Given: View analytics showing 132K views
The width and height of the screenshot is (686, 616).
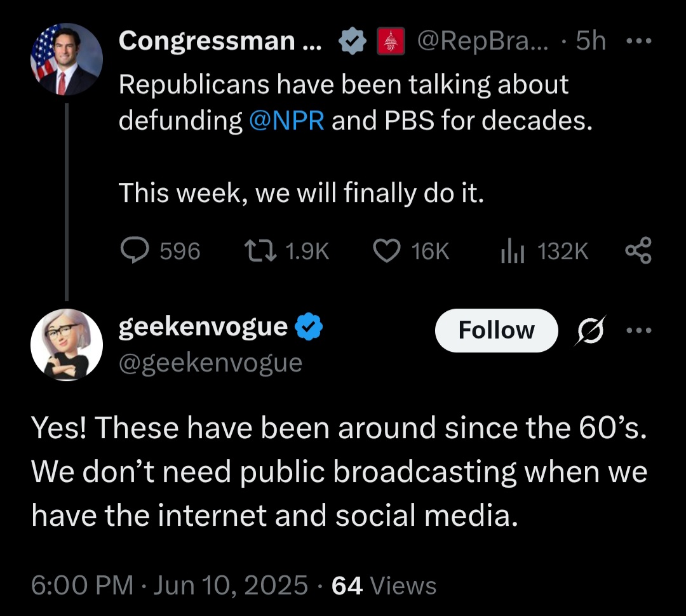Looking at the screenshot, I should 511,252.
